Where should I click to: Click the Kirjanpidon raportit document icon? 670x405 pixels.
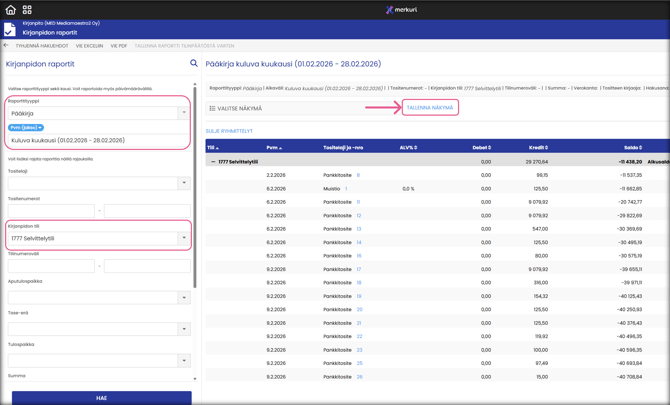pyautogui.click(x=10, y=28)
